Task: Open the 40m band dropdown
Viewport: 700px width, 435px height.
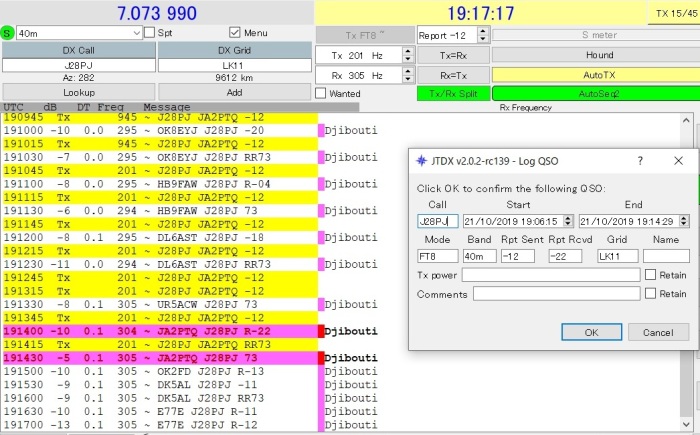Action: pos(79,33)
